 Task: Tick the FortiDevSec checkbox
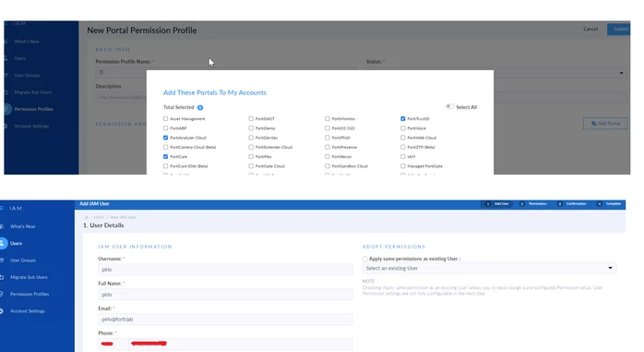point(251,138)
